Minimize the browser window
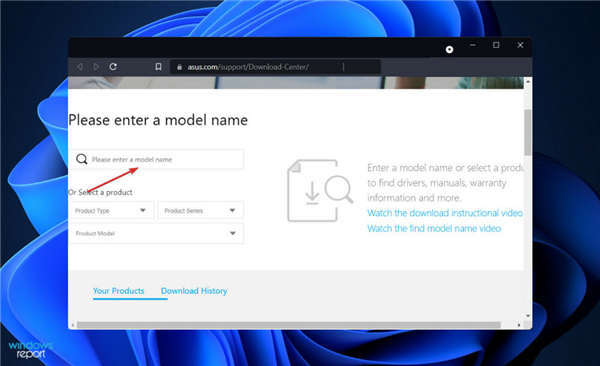Screen dimensions: 600x366 (473, 45)
